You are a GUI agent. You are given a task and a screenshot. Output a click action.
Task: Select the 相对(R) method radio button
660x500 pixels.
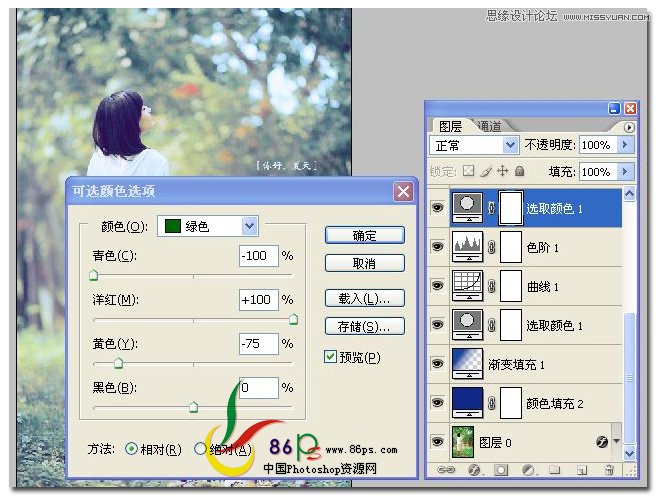pos(131,449)
